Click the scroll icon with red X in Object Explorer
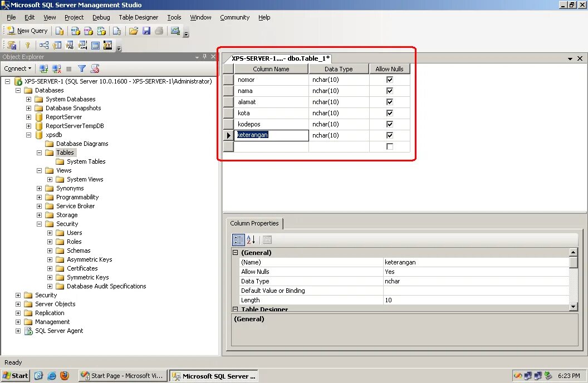 (95, 68)
